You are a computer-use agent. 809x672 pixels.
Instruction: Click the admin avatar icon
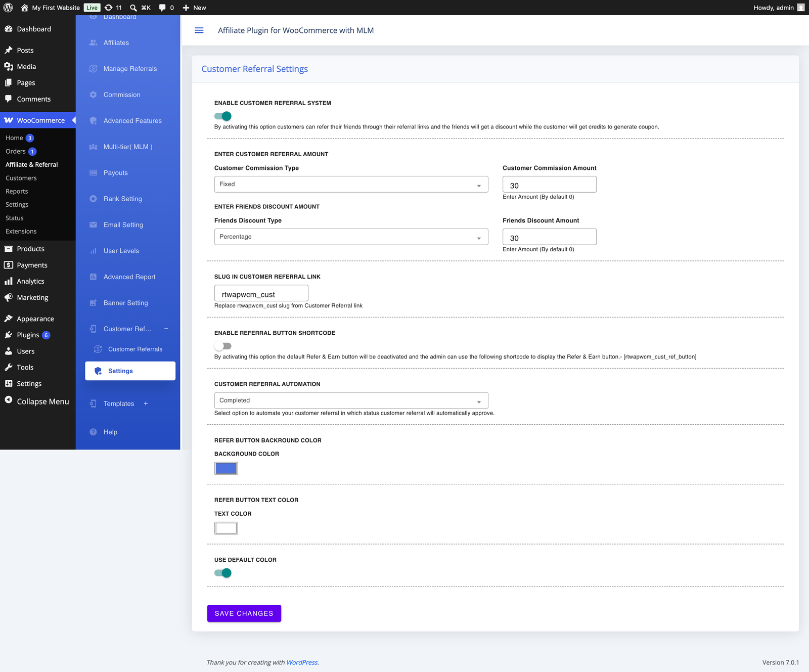tap(801, 8)
